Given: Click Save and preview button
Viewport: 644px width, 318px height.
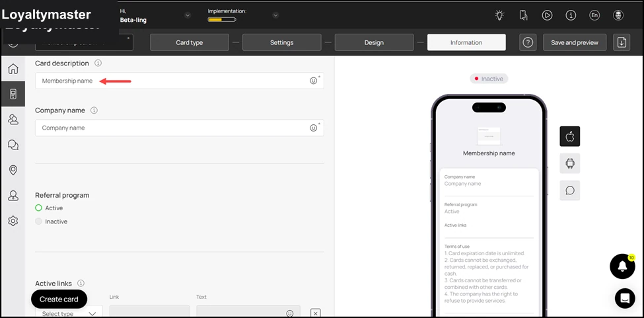Looking at the screenshot, I should click(x=575, y=42).
